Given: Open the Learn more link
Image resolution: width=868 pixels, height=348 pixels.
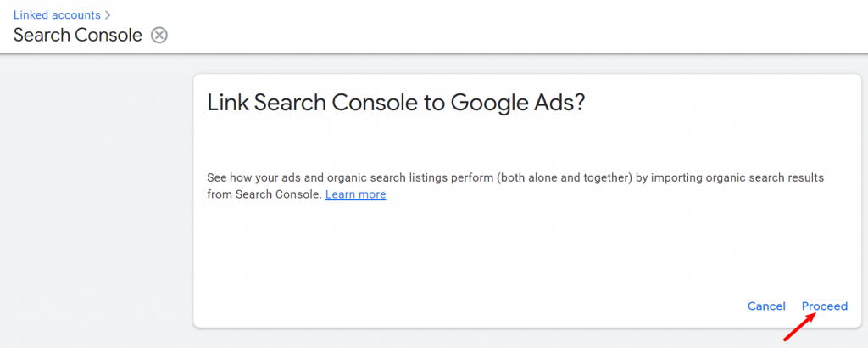Looking at the screenshot, I should tap(355, 194).
